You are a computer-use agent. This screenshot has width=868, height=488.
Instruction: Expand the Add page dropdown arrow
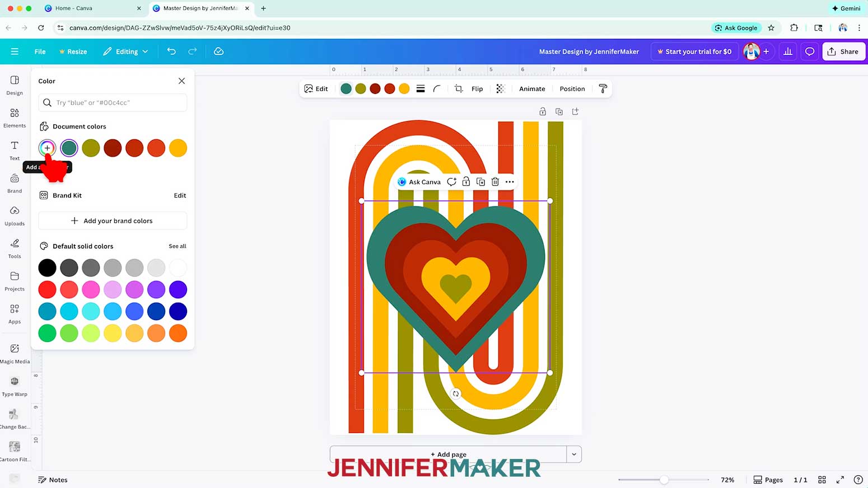tap(574, 454)
